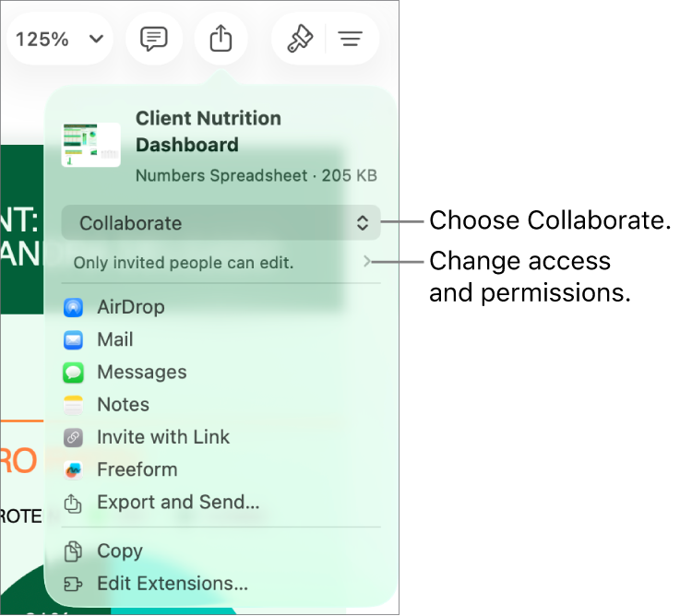Choose the Mail app icon
Image resolution: width=680 pixels, height=616 pixels.
73,340
